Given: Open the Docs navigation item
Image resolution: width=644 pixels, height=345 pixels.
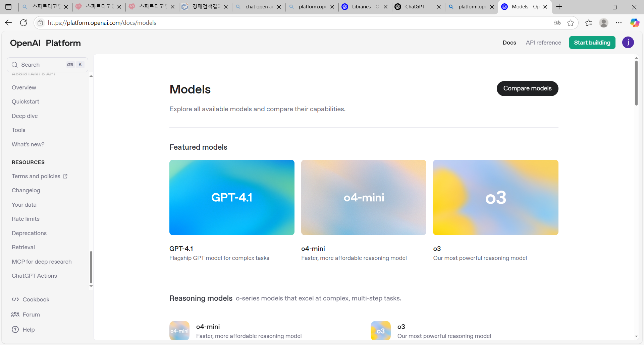Looking at the screenshot, I should (509, 43).
